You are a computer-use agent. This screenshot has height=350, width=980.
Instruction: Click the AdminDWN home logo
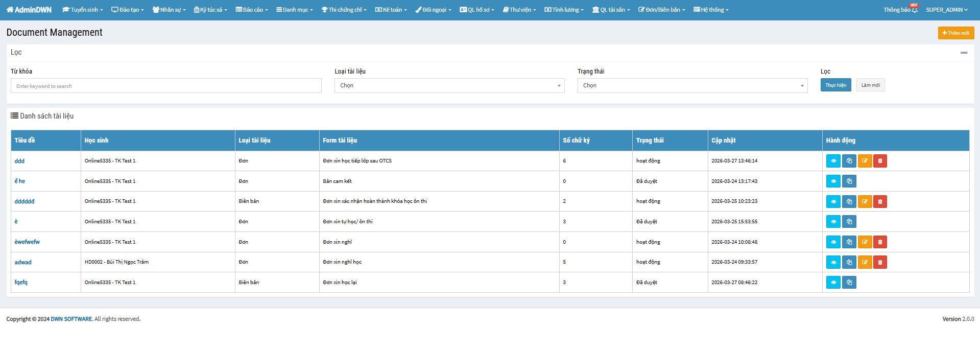pyautogui.click(x=29, y=10)
